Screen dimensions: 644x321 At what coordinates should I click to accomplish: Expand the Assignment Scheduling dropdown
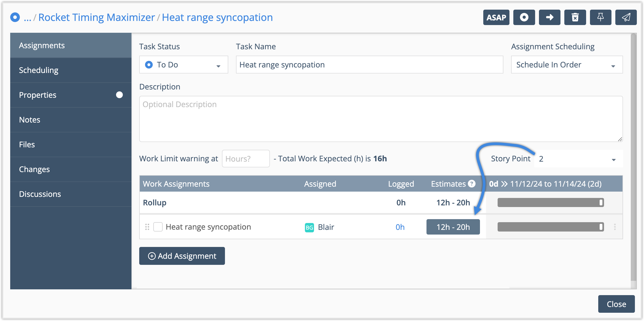tap(567, 65)
